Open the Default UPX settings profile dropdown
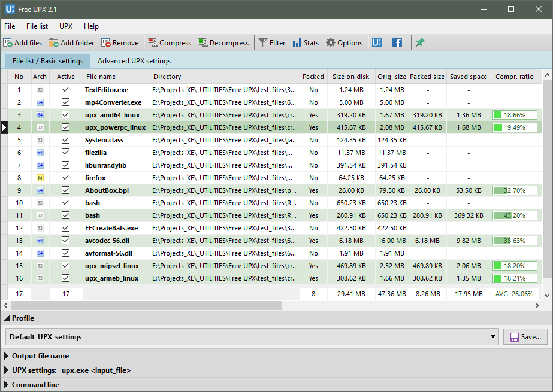Viewport: 553px width, 392px height. coord(492,337)
